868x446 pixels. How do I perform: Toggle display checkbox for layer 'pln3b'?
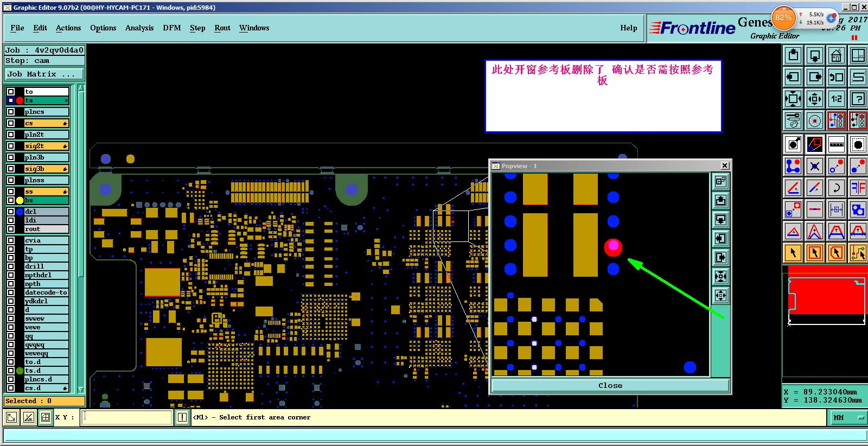(11, 157)
